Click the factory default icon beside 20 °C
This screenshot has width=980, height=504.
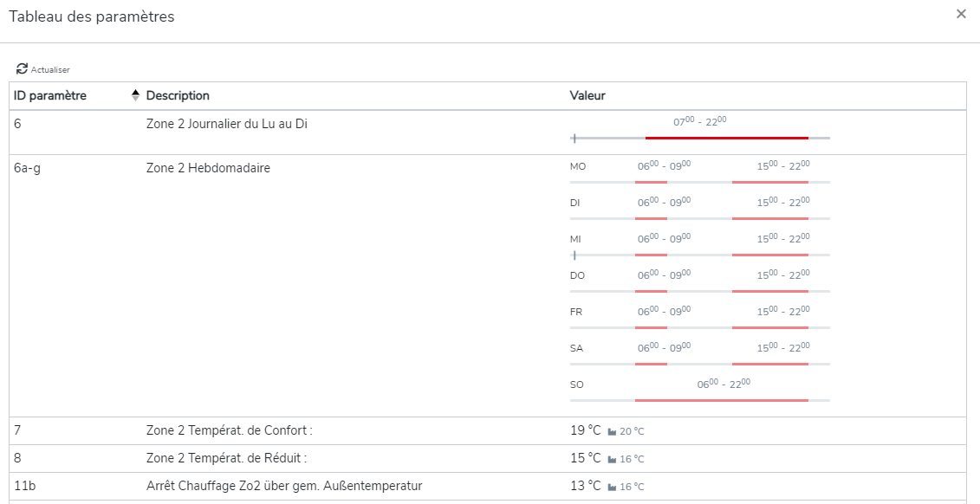(613, 431)
